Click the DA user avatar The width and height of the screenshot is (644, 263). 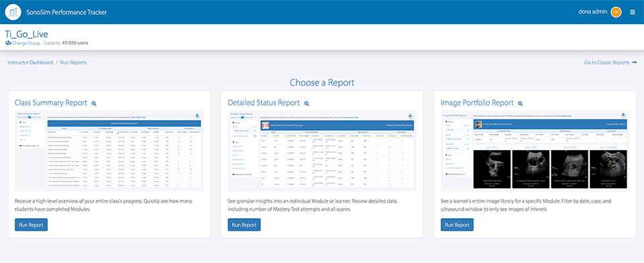coord(616,12)
